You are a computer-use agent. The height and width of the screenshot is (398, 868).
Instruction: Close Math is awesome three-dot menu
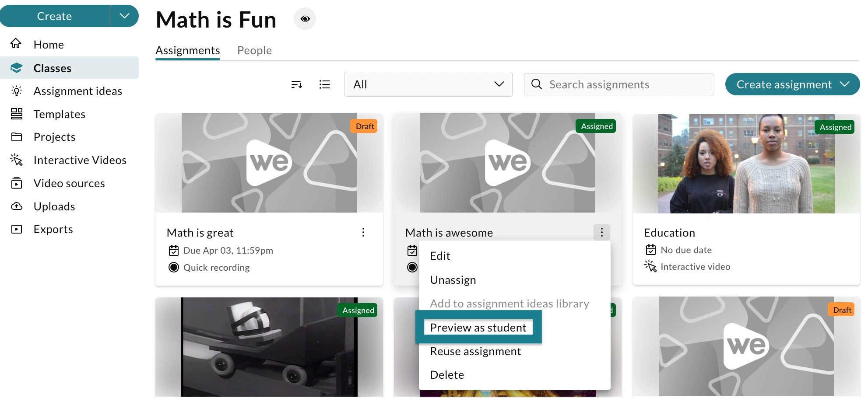[602, 232]
